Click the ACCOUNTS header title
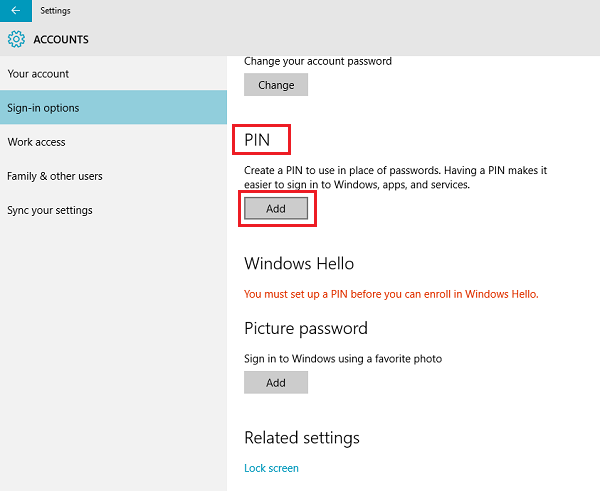 coord(61,40)
